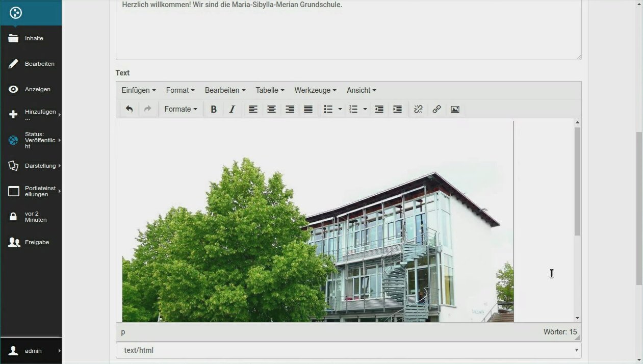Viewport: 643px width, 364px height.
Task: Toggle bold formatting
Action: tap(214, 109)
